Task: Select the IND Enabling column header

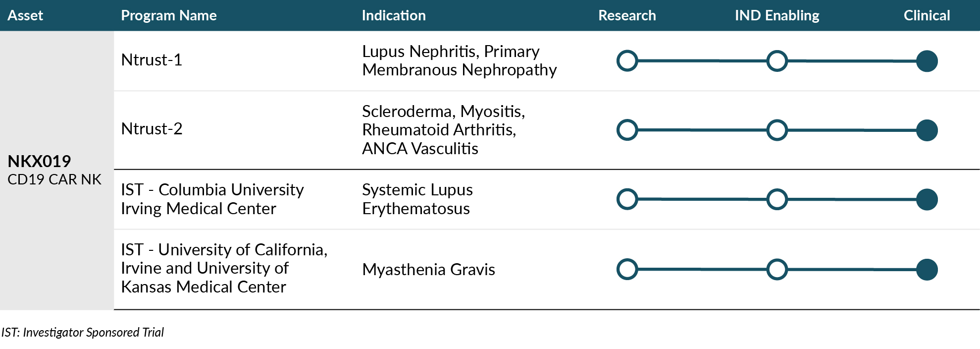Action: pos(777,15)
